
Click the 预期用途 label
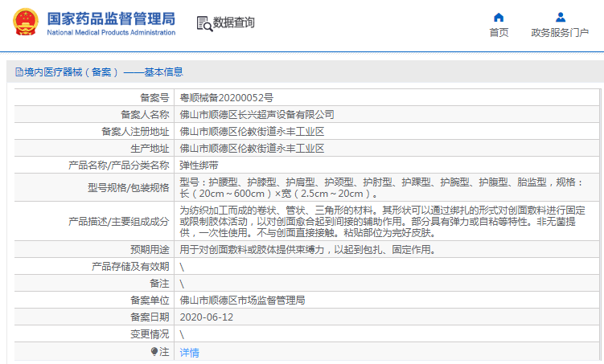click(150, 250)
